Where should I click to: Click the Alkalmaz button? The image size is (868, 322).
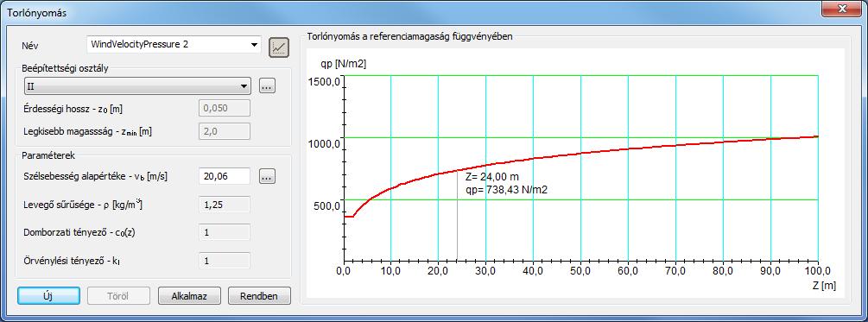(x=189, y=296)
